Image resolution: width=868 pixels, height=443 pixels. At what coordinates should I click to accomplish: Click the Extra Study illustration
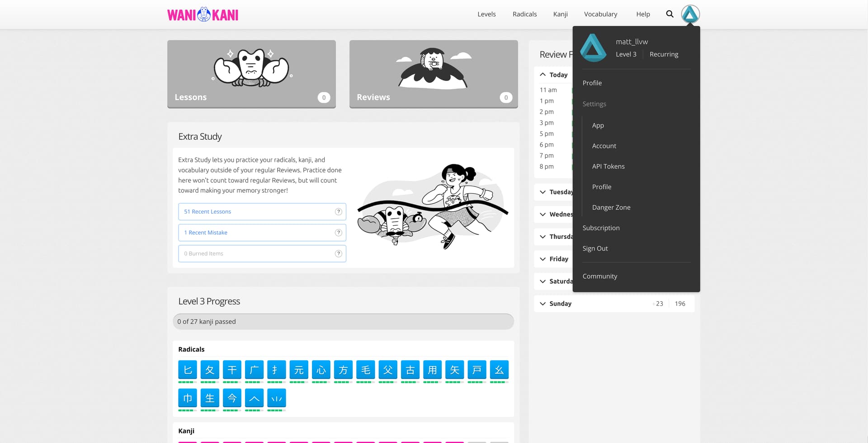coord(433,206)
